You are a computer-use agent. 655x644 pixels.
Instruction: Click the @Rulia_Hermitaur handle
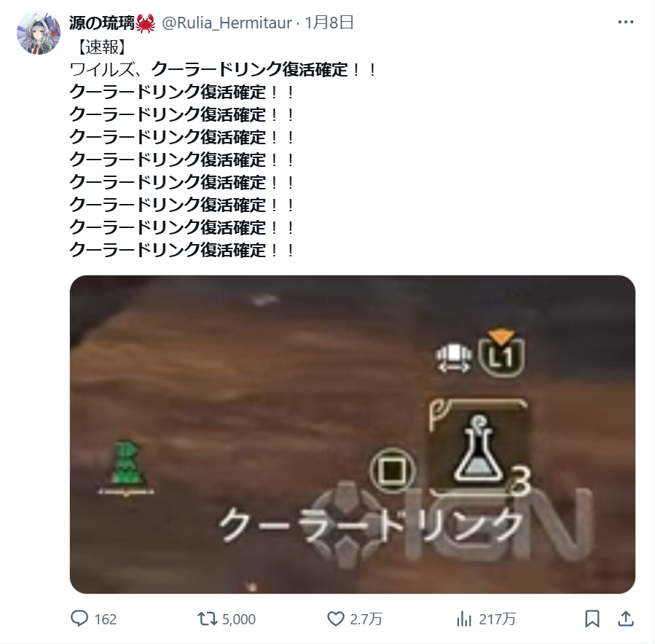(x=227, y=23)
